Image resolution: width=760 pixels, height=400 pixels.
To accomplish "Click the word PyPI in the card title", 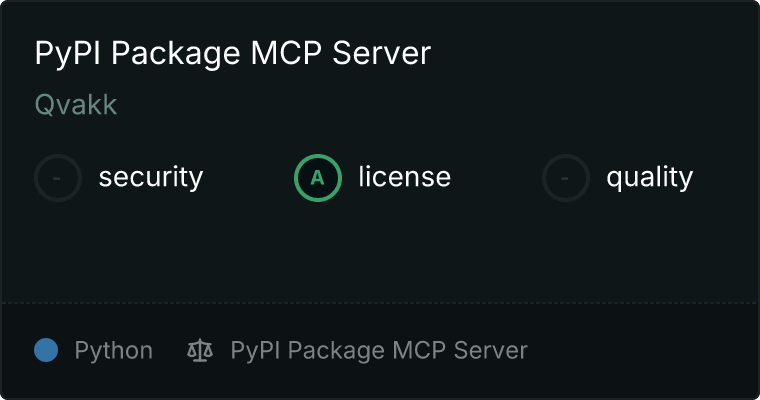I will [x=68, y=53].
